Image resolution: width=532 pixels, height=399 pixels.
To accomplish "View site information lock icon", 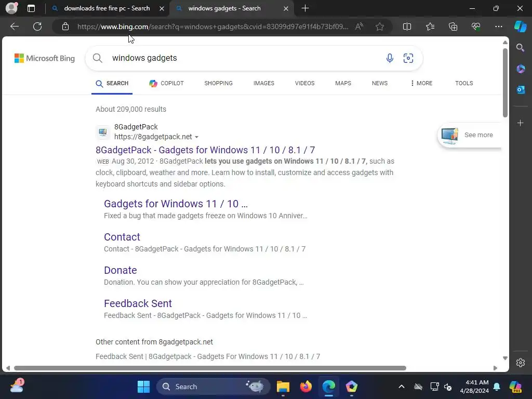I will click(x=65, y=26).
